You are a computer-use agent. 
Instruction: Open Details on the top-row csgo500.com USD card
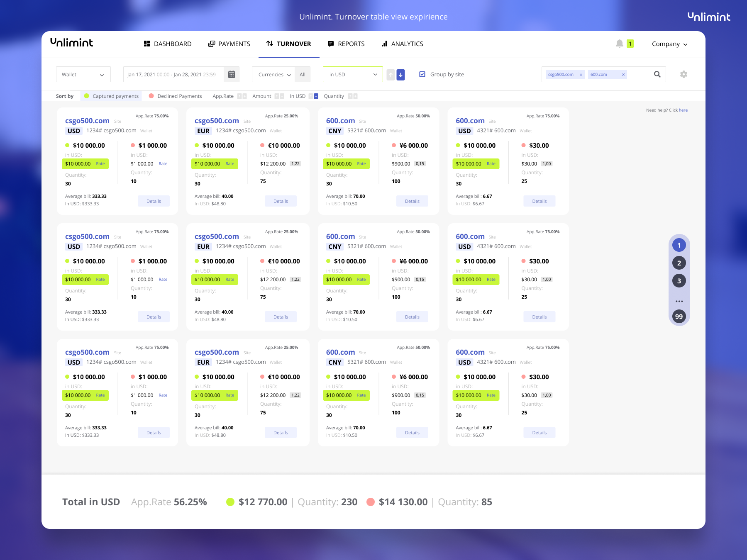tap(154, 201)
